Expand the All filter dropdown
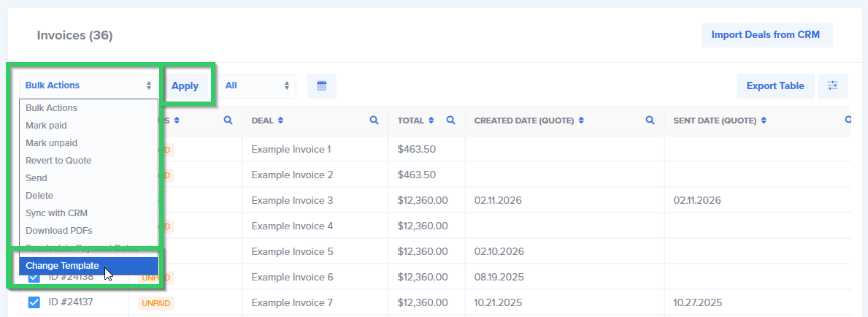The height and width of the screenshot is (317, 868). point(258,85)
